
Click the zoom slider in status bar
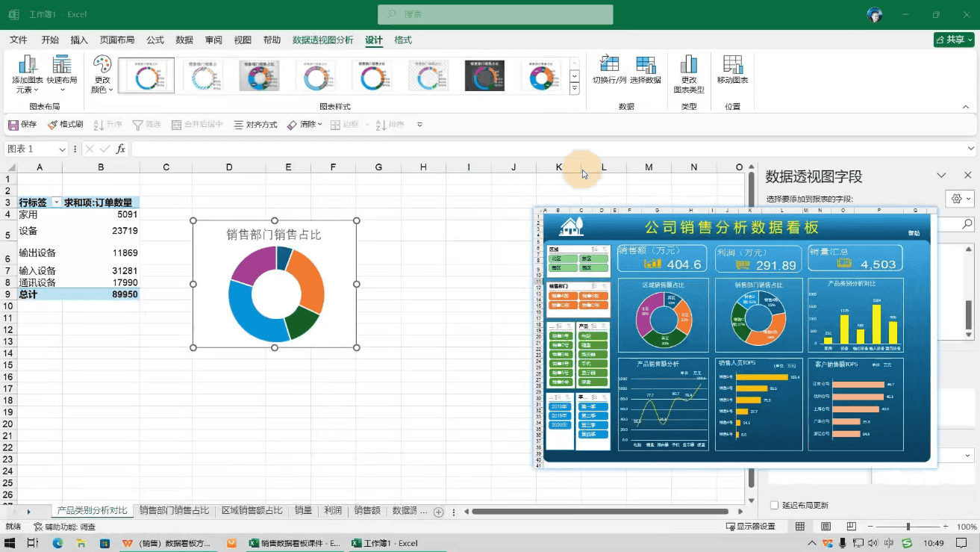click(908, 527)
